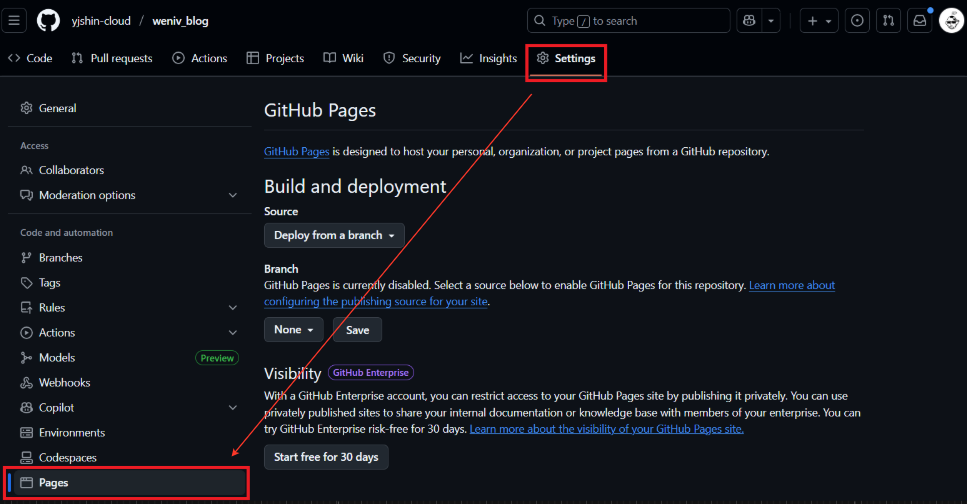Screen dimensions: 967x504
Task: Open Environments settings
Action: pos(130,432)
